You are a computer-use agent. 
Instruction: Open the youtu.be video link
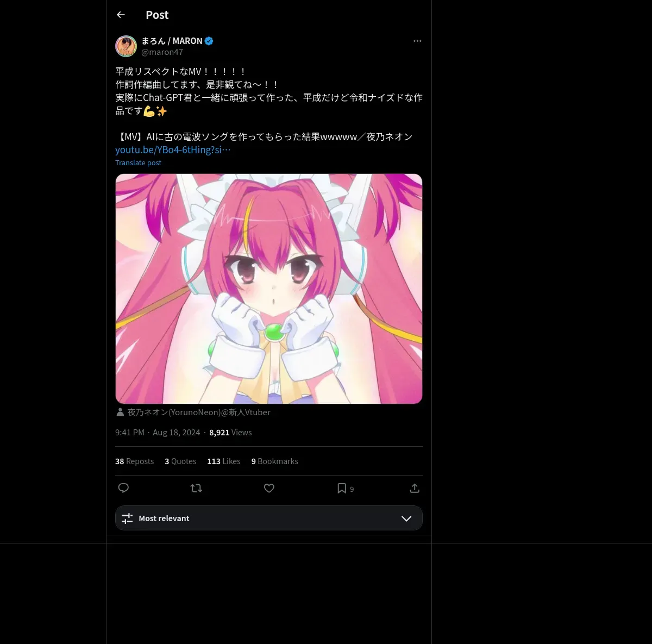pyautogui.click(x=173, y=150)
